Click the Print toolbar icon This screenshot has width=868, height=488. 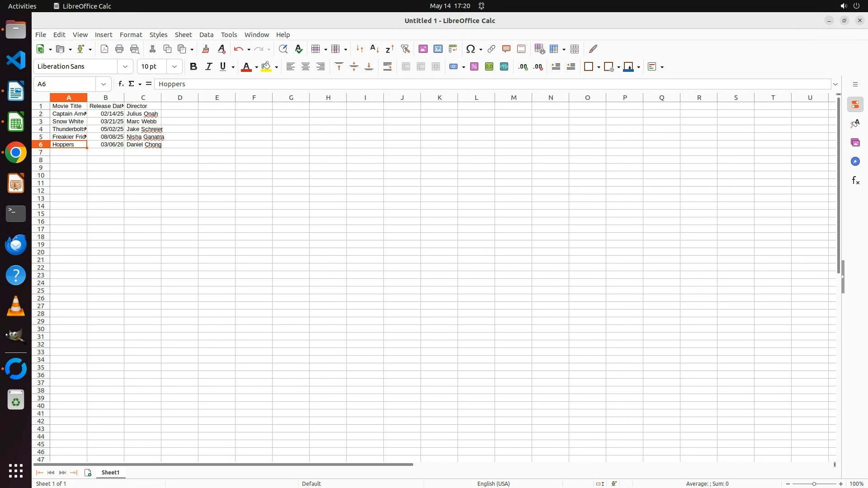(x=119, y=49)
